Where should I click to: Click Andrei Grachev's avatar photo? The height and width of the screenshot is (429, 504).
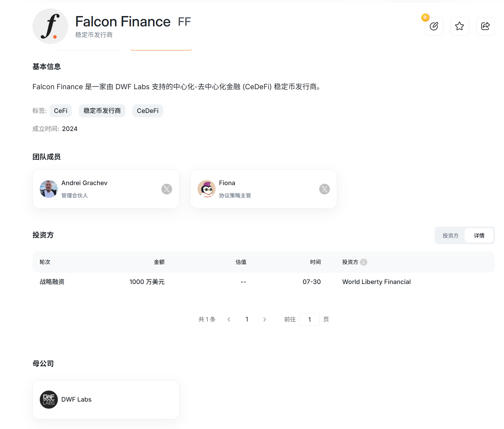(x=48, y=189)
